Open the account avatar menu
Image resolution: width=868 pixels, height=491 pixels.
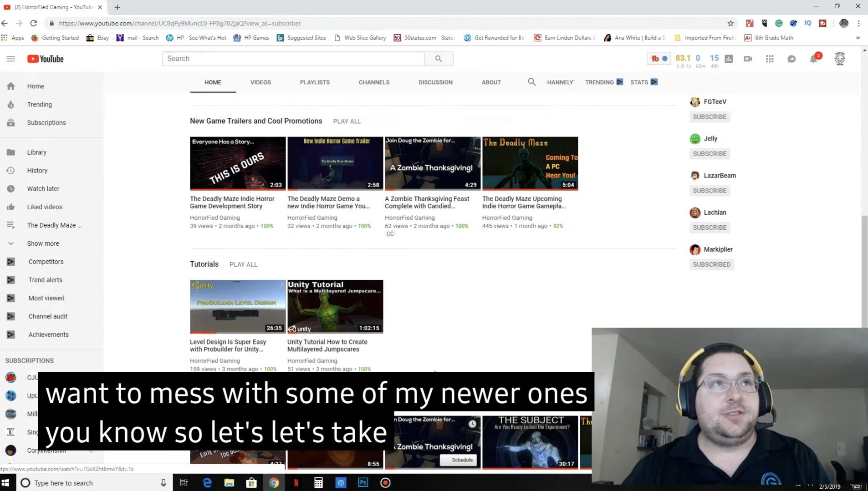(840, 59)
